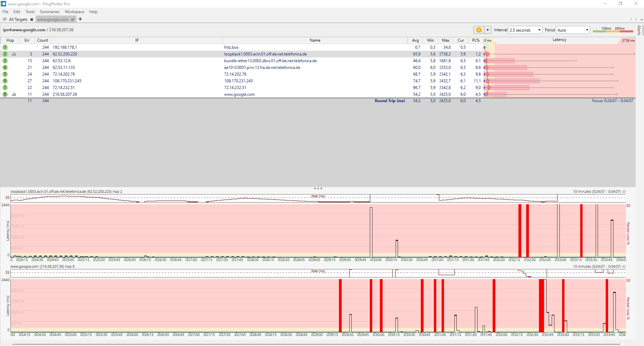
Task: Expand the Interval dropdown
Action: (539, 30)
